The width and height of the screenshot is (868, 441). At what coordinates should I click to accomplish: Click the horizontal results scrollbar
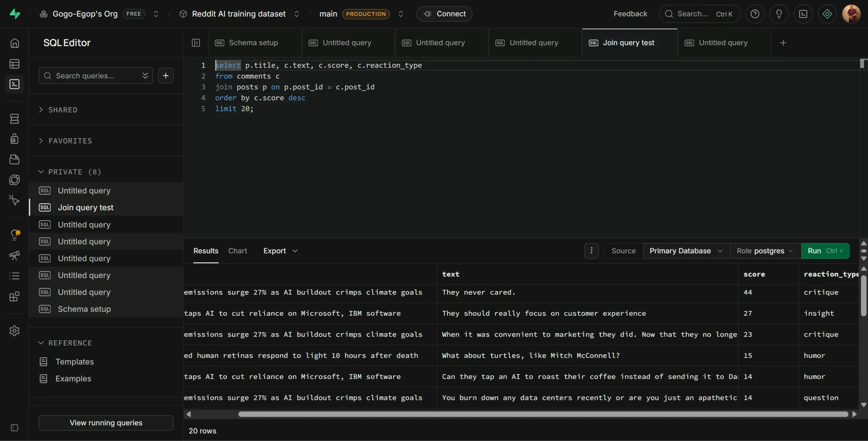point(542,414)
